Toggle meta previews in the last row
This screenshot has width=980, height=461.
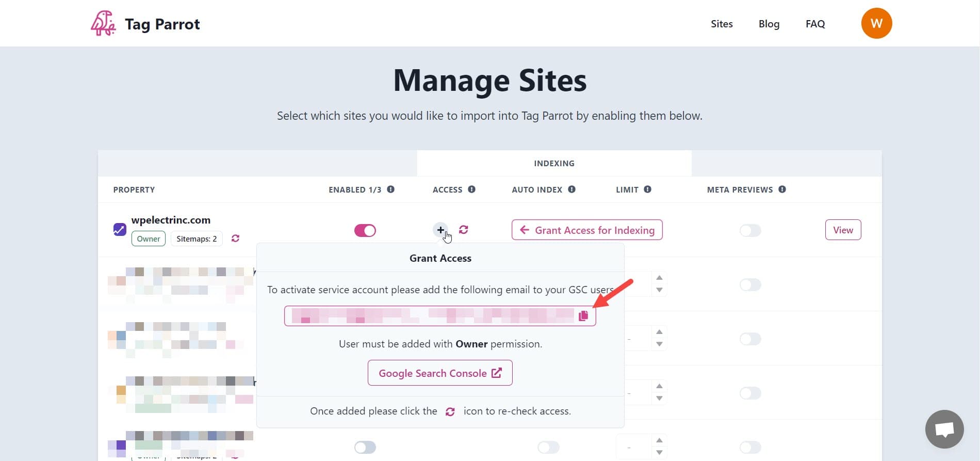750,447
